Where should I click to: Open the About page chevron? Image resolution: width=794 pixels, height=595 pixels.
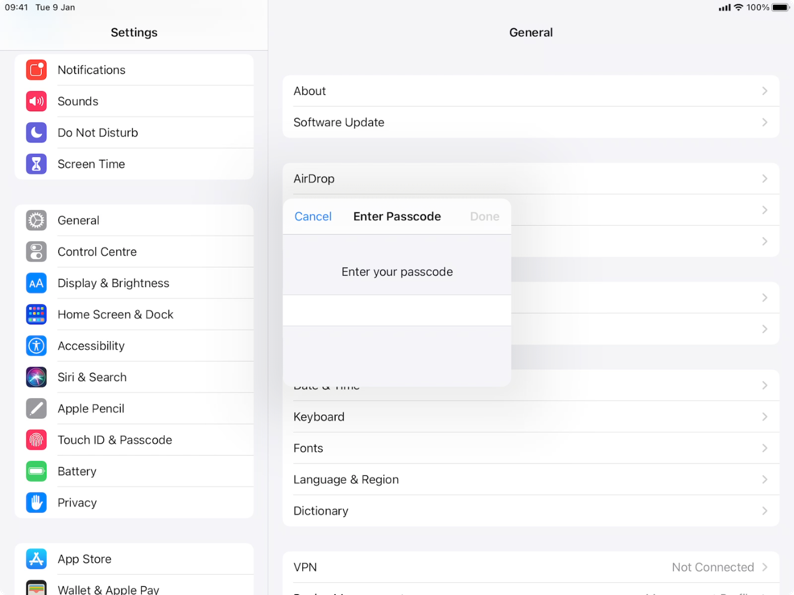click(x=765, y=91)
